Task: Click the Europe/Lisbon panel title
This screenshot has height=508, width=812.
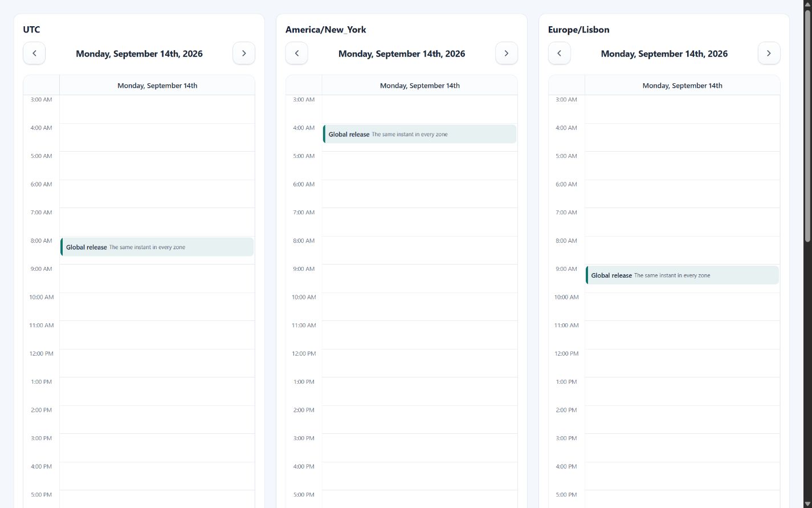Action: coord(579,30)
